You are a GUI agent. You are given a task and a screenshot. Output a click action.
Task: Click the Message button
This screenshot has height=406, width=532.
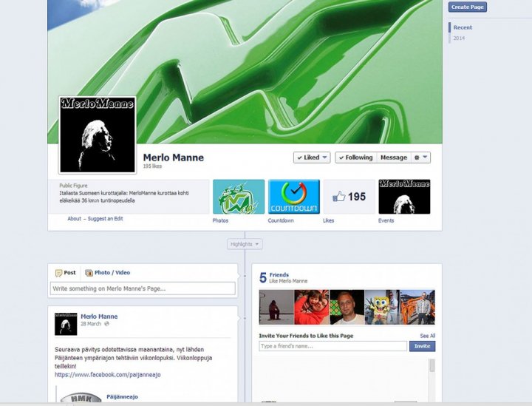click(x=393, y=158)
